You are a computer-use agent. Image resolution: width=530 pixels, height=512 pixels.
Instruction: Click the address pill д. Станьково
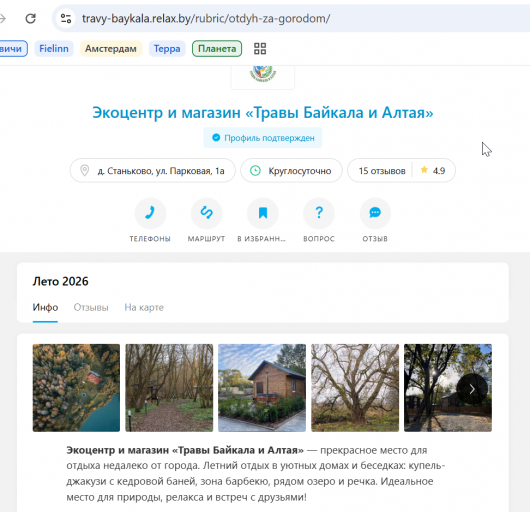point(152,171)
